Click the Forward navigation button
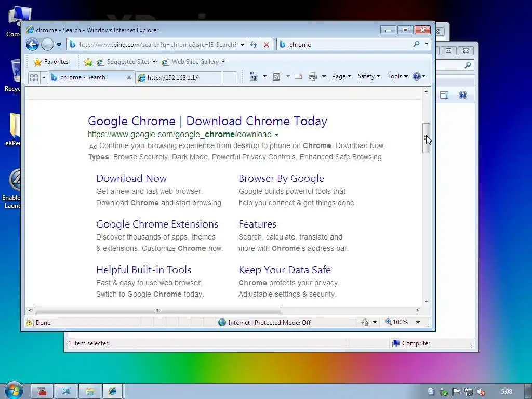This screenshot has width=532, height=399. (x=47, y=45)
